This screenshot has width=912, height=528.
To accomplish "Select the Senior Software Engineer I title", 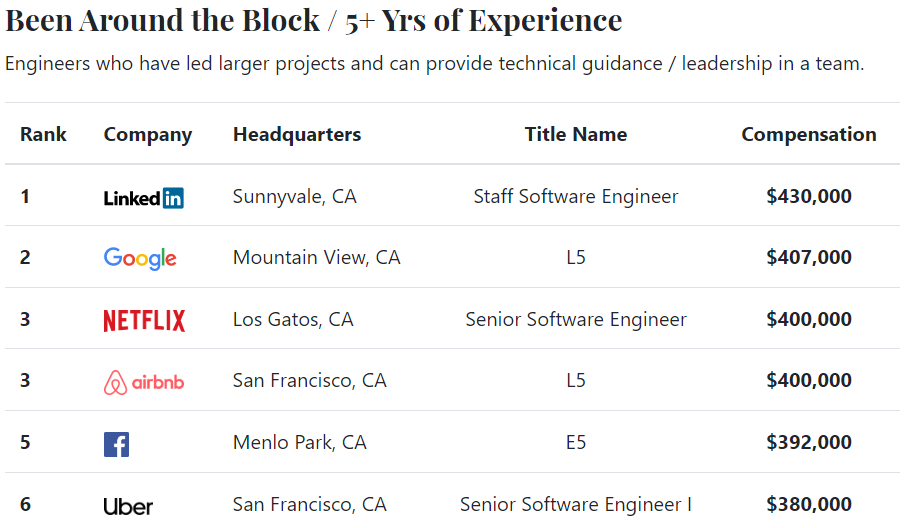I will (x=576, y=505).
